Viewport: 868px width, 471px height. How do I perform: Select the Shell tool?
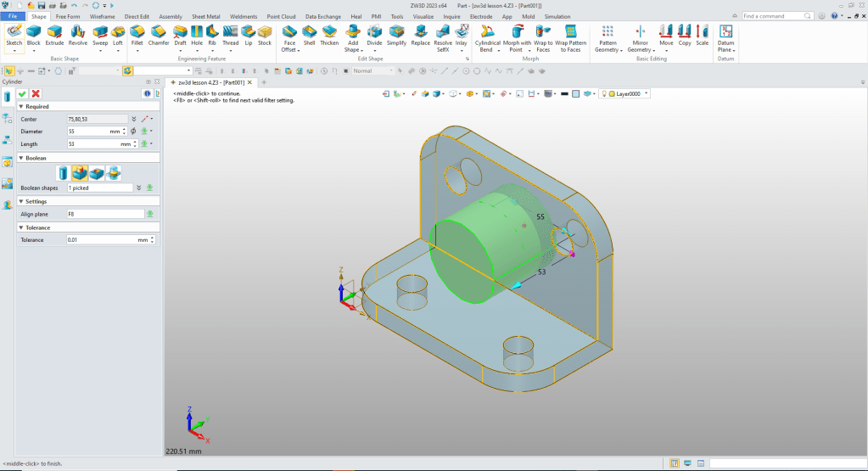click(x=310, y=34)
